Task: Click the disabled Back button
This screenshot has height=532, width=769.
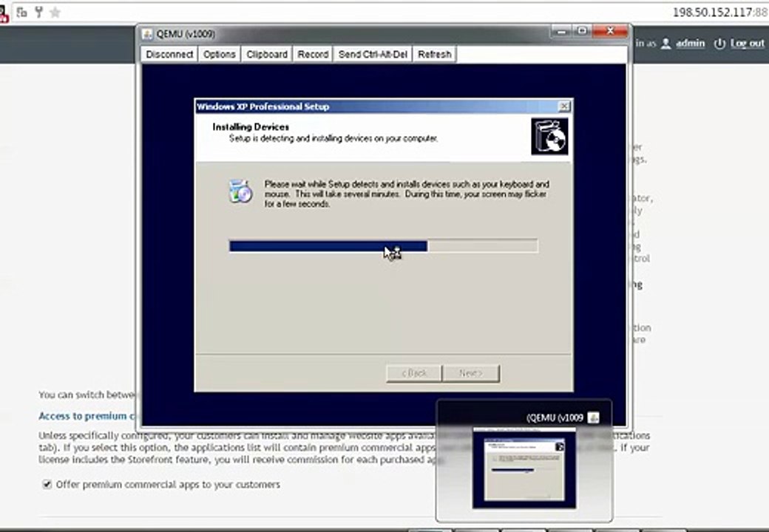Action: pyautogui.click(x=414, y=373)
